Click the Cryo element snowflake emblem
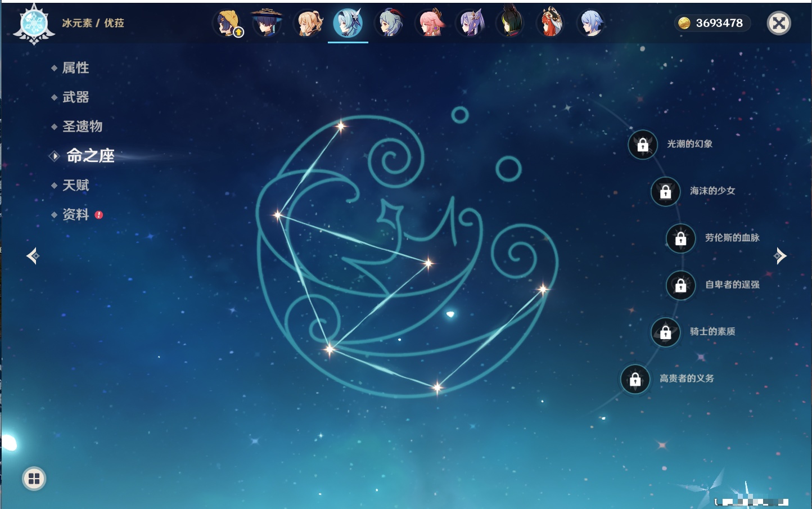The image size is (812, 509). 34,24
